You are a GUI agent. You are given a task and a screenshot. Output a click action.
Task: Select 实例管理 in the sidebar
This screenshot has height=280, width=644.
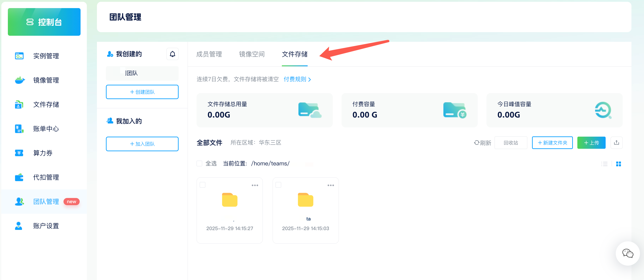[x=46, y=56]
